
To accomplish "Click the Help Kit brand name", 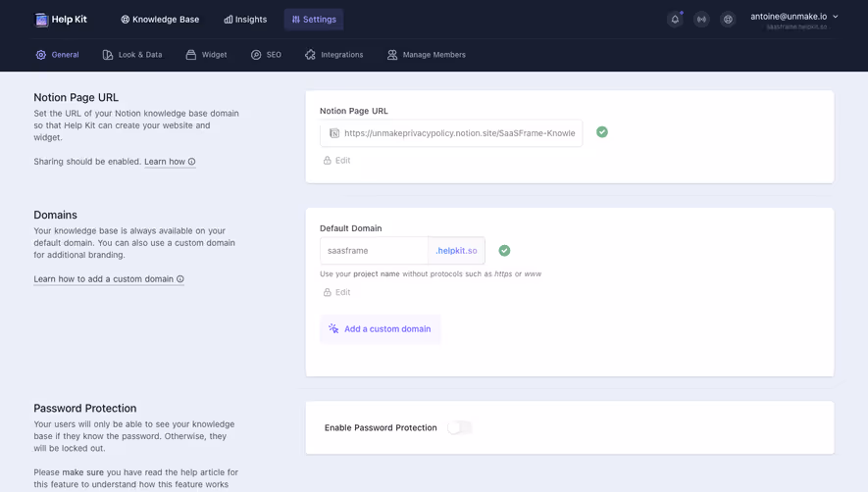I will pos(70,20).
